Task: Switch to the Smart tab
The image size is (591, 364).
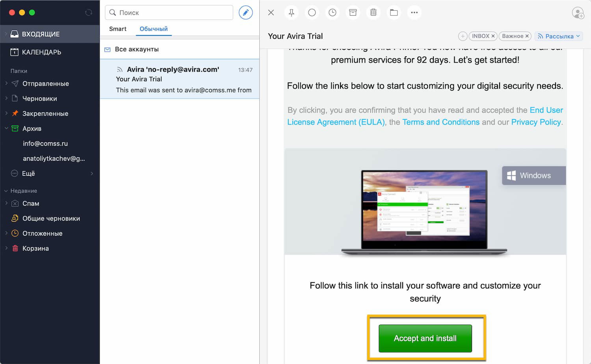Action: point(118,29)
